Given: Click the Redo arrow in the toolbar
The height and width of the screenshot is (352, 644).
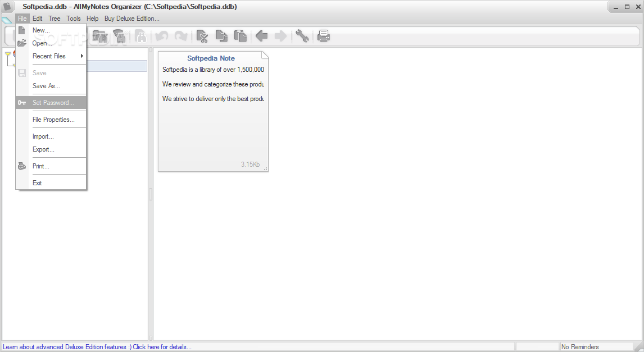Looking at the screenshot, I should pyautogui.click(x=181, y=36).
